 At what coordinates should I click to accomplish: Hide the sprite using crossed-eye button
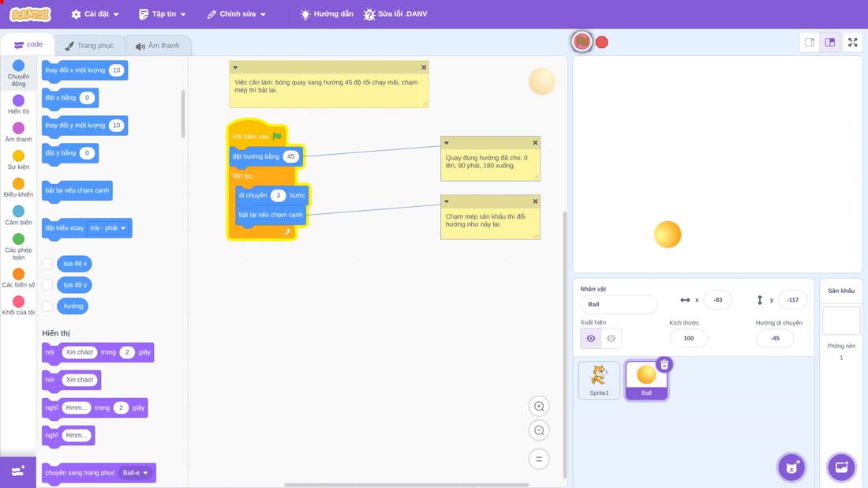tap(611, 339)
